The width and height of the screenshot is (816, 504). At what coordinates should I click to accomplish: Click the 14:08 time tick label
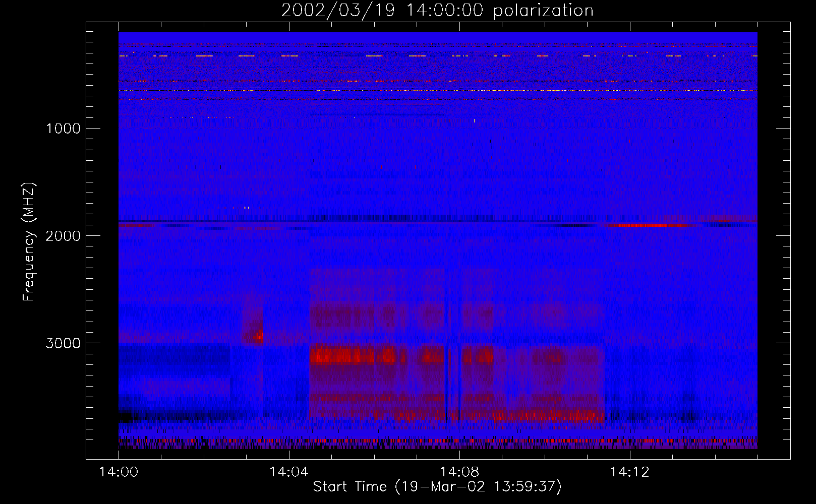pos(459,472)
